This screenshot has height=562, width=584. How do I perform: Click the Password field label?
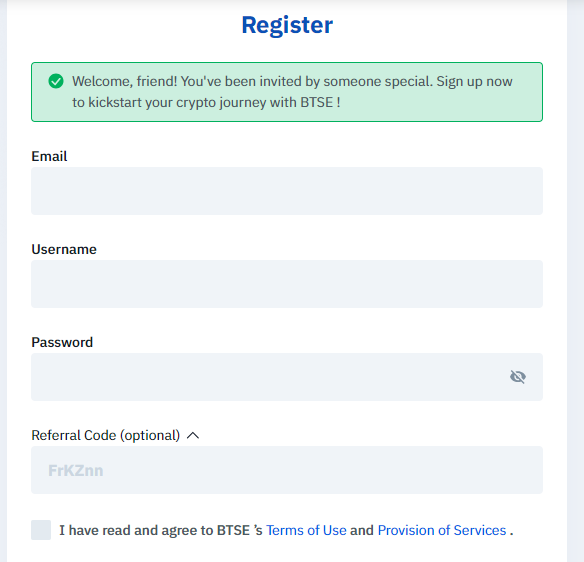point(62,342)
